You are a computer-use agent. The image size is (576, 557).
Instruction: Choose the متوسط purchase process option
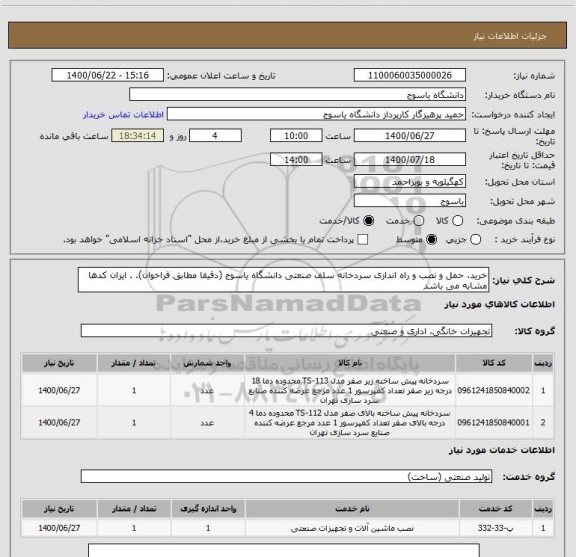pyautogui.click(x=431, y=240)
